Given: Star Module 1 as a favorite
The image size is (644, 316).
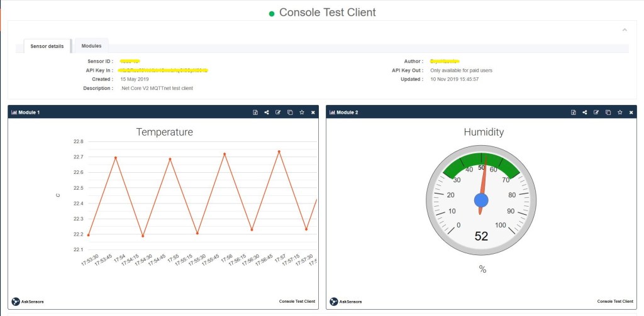Looking at the screenshot, I should pos(301,112).
